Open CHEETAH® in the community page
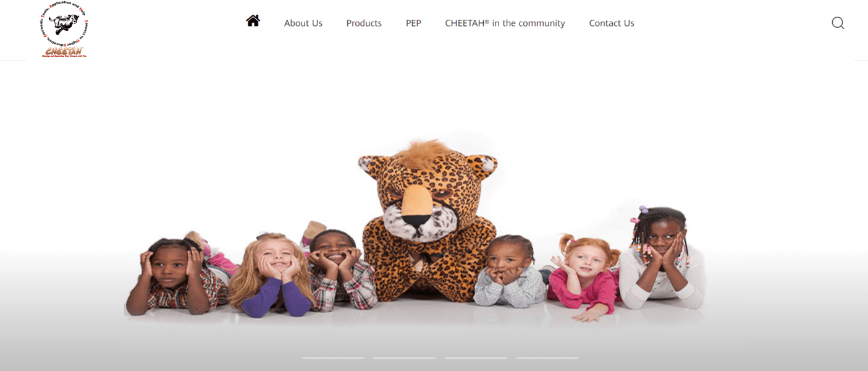868x371 pixels. (505, 23)
